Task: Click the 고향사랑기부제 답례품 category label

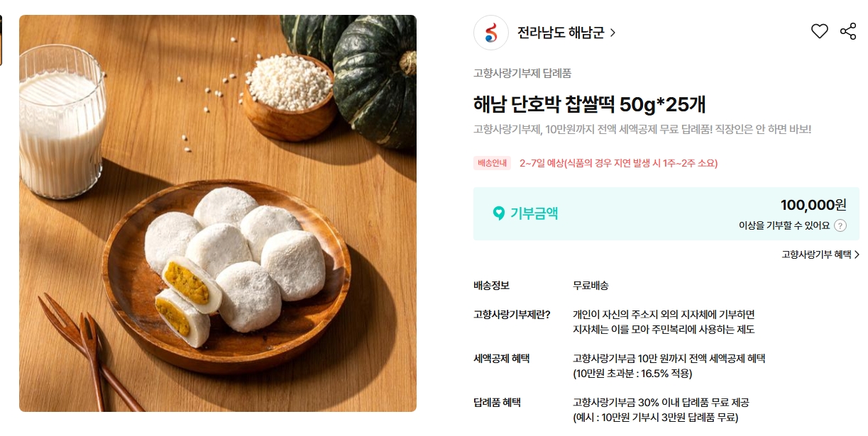Action: click(522, 73)
